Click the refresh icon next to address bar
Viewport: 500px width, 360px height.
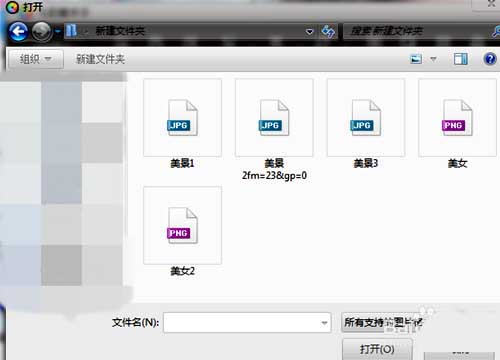click(328, 32)
